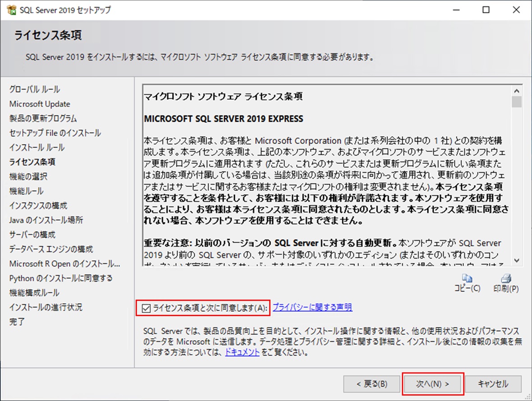Image resolution: width=532 pixels, height=401 pixels.
Task: Select Microsoft Update step in sidebar
Action: coord(40,104)
